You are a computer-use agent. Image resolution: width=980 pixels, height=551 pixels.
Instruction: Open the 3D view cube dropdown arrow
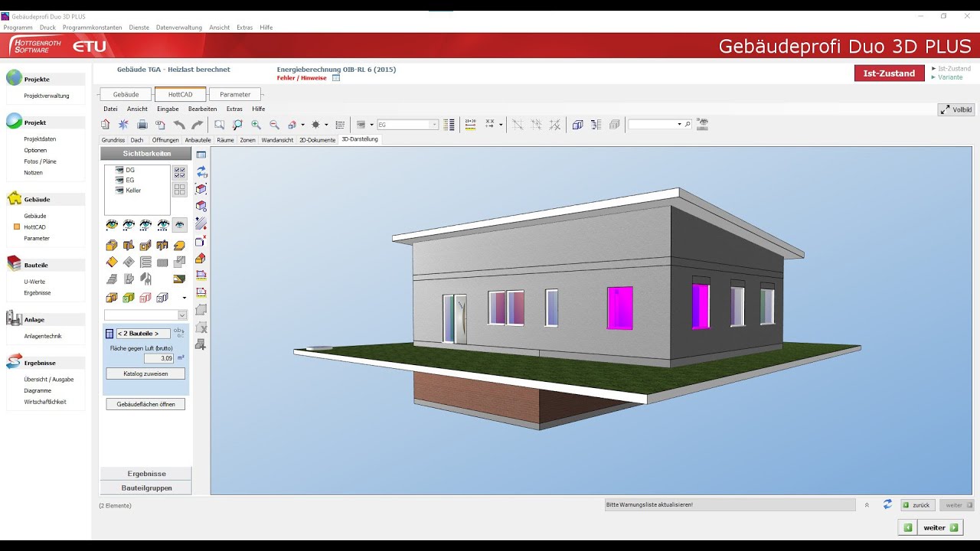point(302,124)
